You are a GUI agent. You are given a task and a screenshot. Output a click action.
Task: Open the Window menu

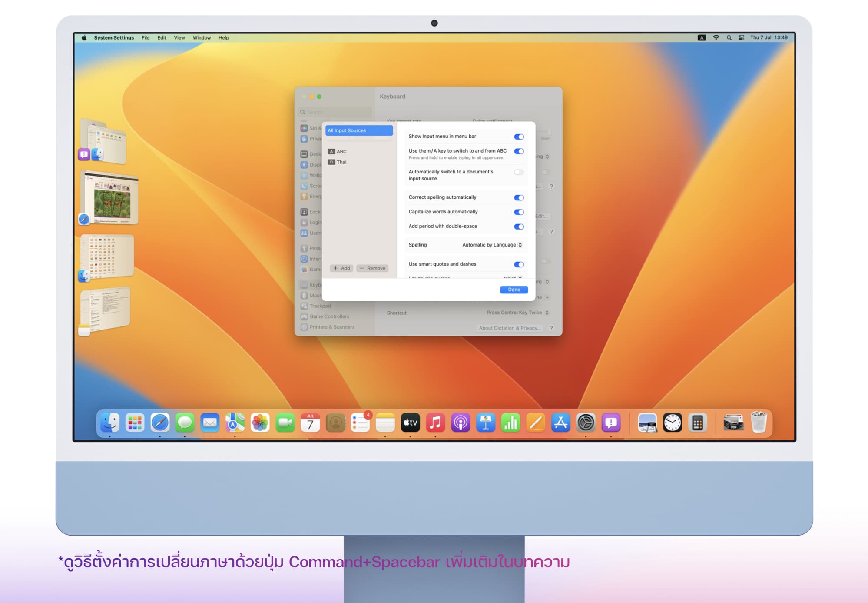[x=202, y=38]
